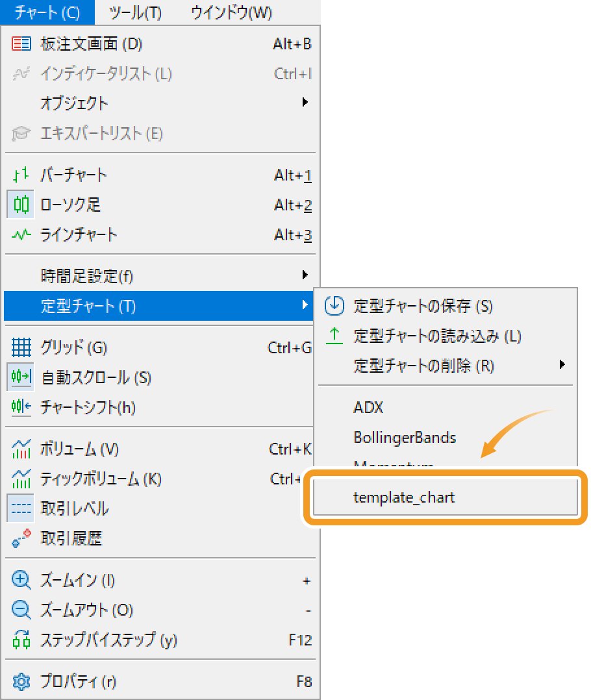Click the Alt+3 shortcut text
Screen dimensions: 591x700
(293, 234)
